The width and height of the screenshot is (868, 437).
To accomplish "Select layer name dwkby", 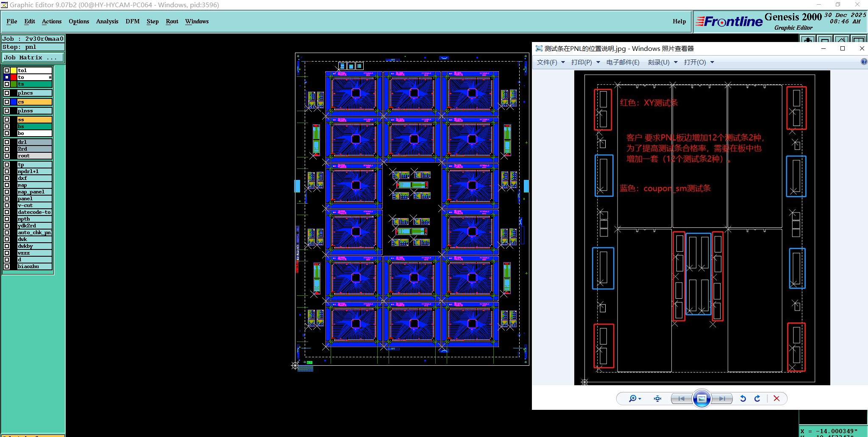I will (x=34, y=246).
